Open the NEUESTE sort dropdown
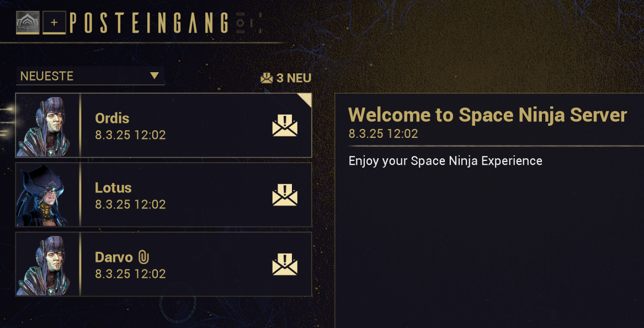This screenshot has height=328, width=644. (90, 76)
